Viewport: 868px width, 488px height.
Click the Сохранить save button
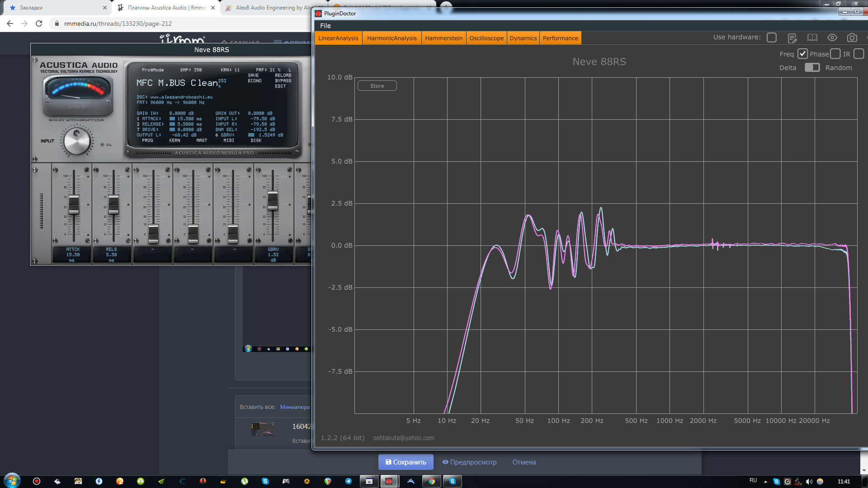coord(406,462)
